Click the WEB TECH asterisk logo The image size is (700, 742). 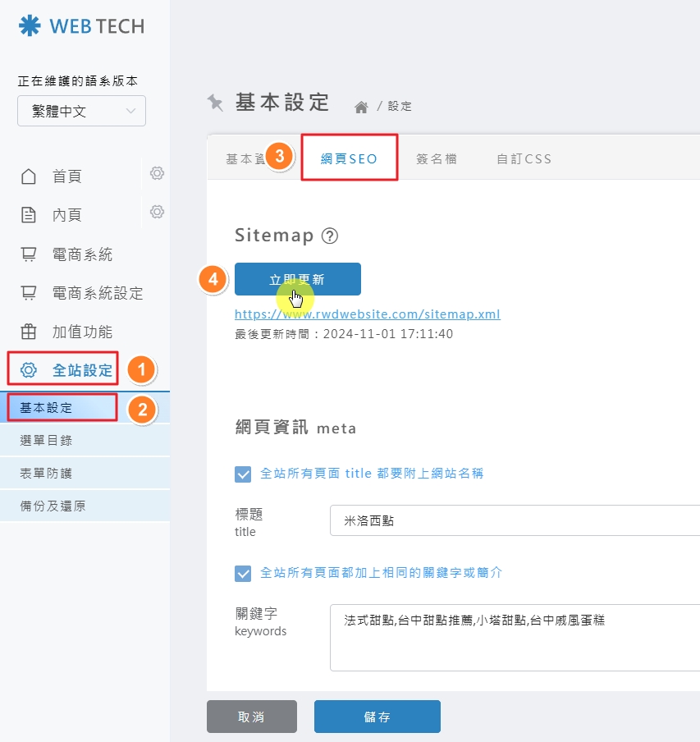(x=28, y=26)
